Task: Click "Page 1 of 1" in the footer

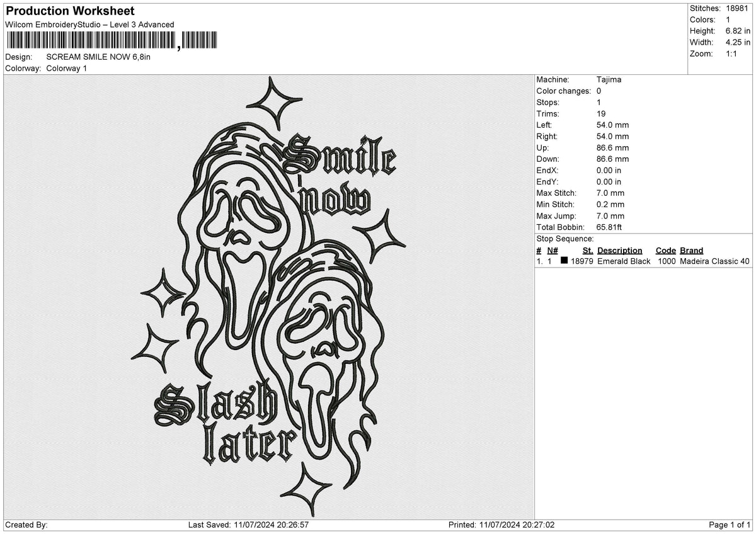Action: (x=730, y=525)
